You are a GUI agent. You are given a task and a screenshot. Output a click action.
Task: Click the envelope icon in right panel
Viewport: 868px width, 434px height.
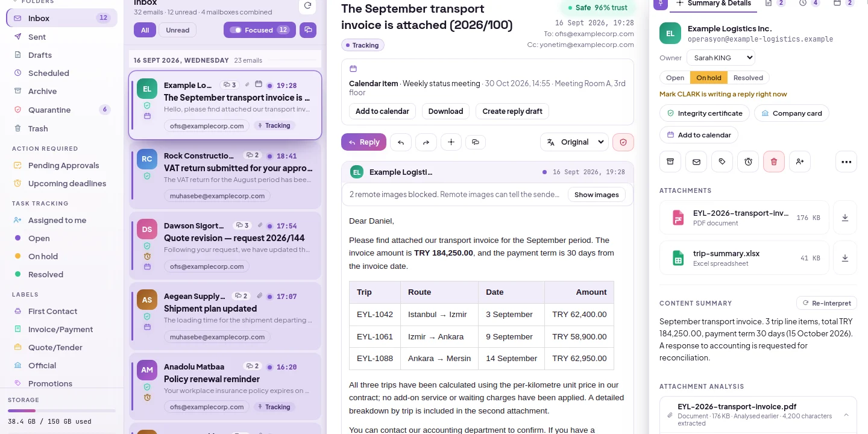coord(696,162)
